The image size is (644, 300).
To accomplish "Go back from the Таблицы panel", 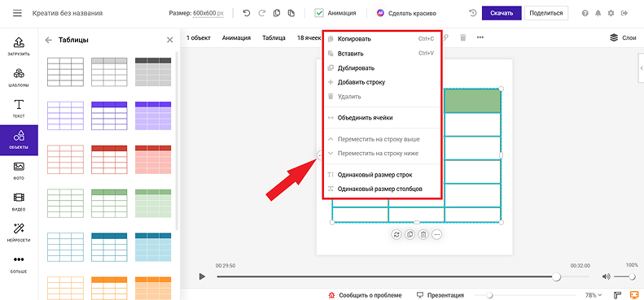I will pos(49,40).
